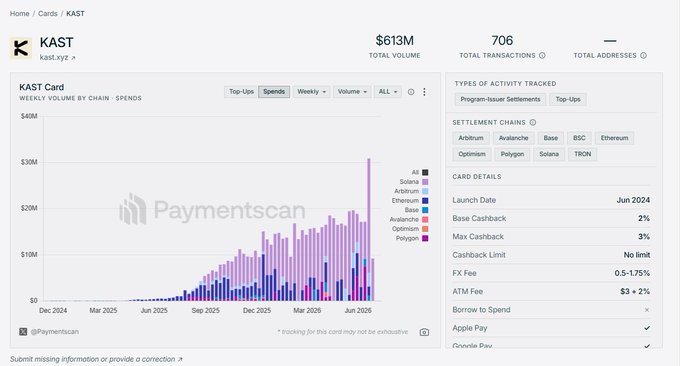This screenshot has width=680, height=366.
Task: Click the Launch Date value Jun 2024
Action: click(633, 200)
